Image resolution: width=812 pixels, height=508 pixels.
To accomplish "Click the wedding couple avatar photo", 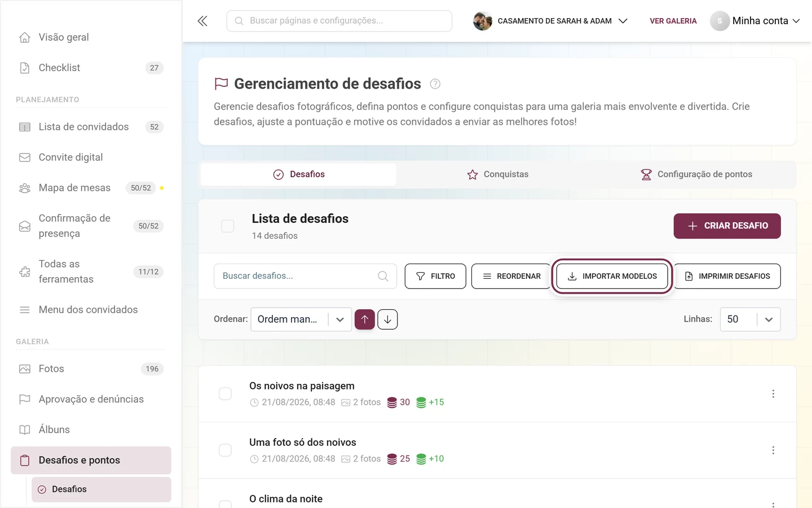I will (x=483, y=21).
